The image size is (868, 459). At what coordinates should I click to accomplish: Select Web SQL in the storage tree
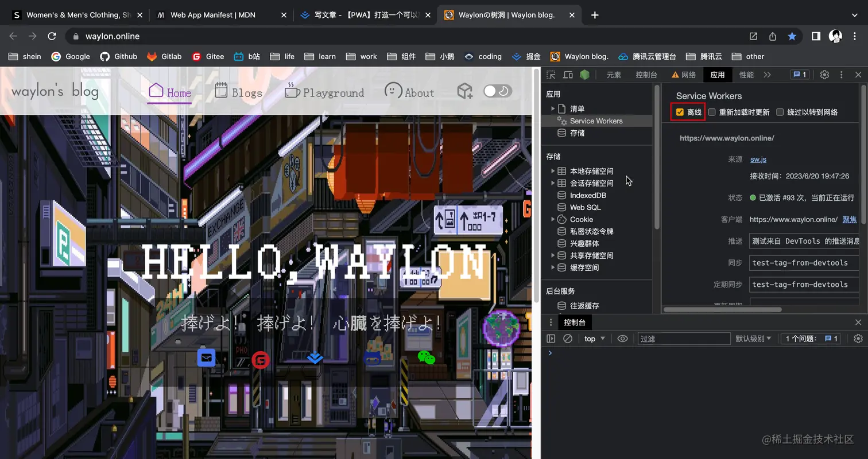point(585,207)
